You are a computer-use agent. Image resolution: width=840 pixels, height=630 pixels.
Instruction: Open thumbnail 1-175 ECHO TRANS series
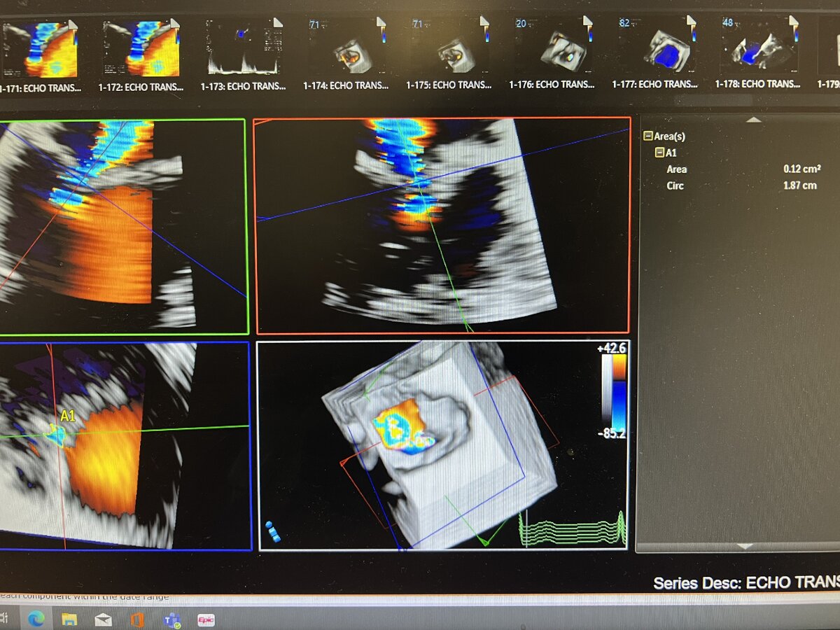pos(449,49)
